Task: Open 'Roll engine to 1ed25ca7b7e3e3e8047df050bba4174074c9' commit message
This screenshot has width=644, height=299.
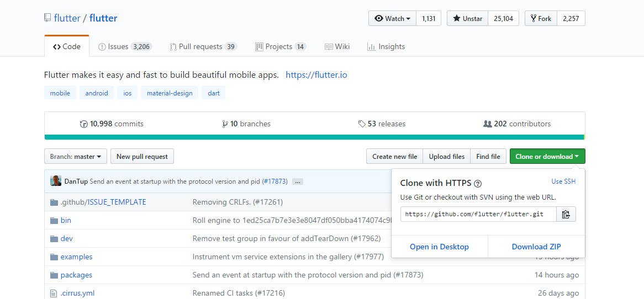Action: point(292,220)
